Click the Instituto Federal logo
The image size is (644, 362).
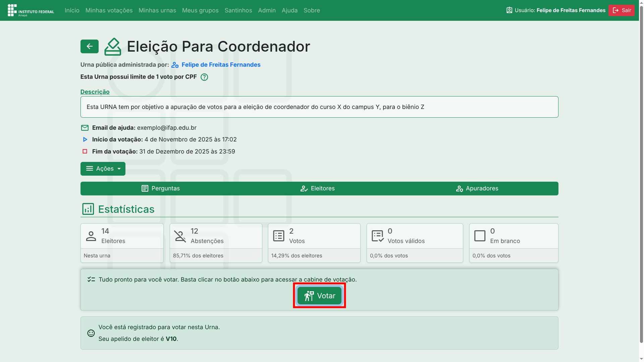pyautogui.click(x=31, y=10)
